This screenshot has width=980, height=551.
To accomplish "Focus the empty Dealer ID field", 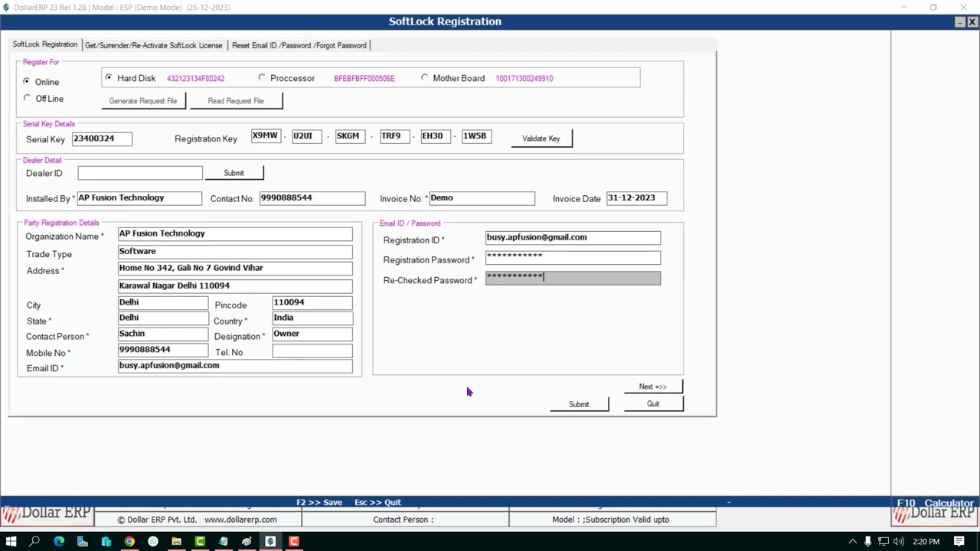I will tap(140, 173).
